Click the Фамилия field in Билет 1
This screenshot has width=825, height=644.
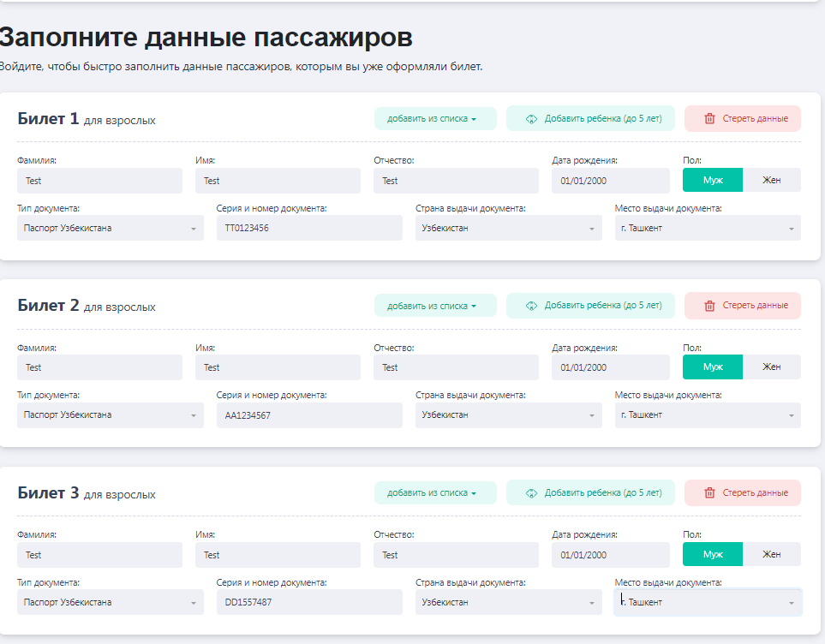[x=99, y=181]
